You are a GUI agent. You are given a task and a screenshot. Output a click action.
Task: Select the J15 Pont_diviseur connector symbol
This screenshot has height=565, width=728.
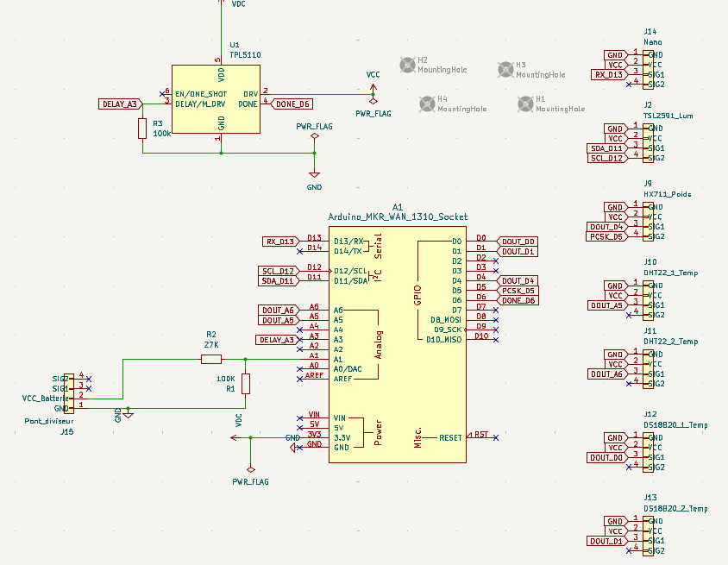point(69,393)
